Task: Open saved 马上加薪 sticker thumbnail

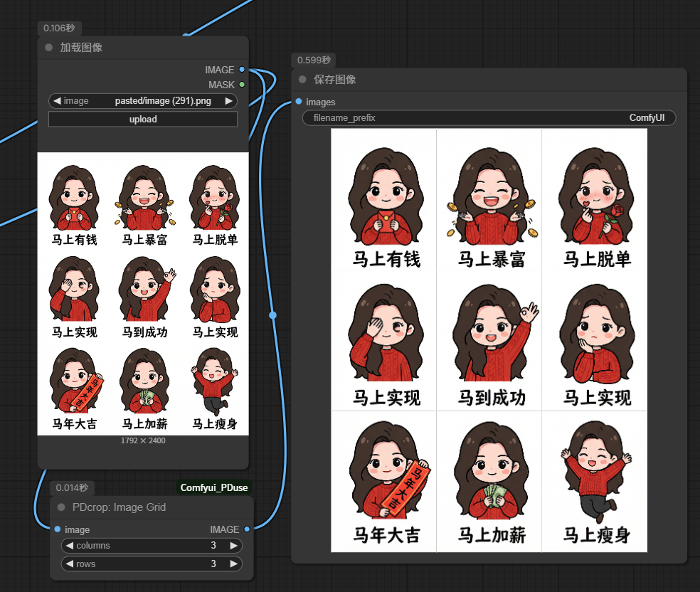Action: tap(489, 482)
